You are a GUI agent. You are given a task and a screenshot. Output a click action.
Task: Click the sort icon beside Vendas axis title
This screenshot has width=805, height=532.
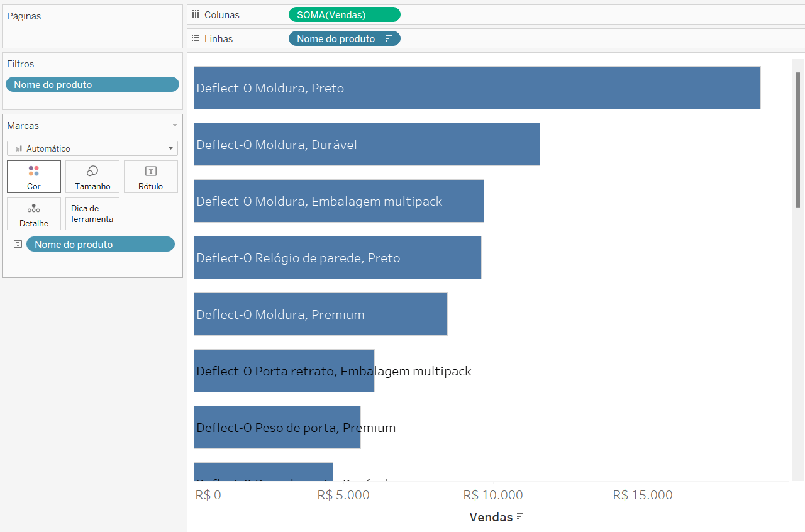click(x=519, y=517)
